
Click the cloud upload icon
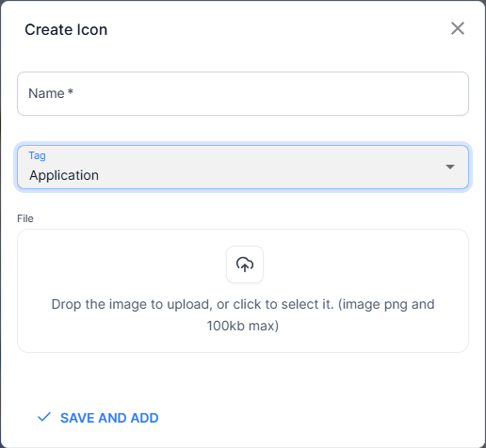click(x=245, y=264)
